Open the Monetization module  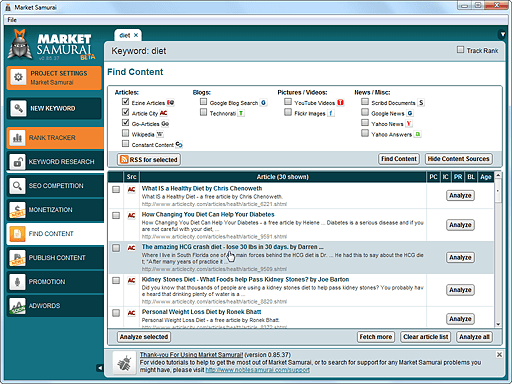(55, 210)
